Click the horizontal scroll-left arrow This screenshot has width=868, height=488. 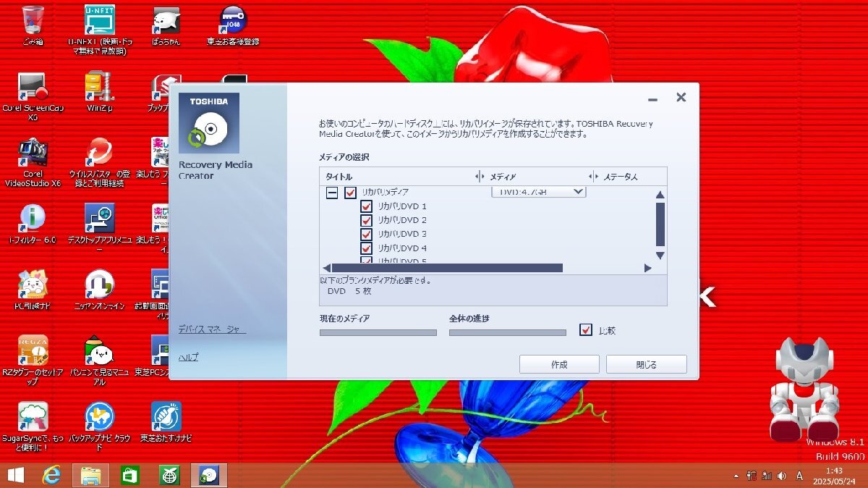[x=326, y=268]
